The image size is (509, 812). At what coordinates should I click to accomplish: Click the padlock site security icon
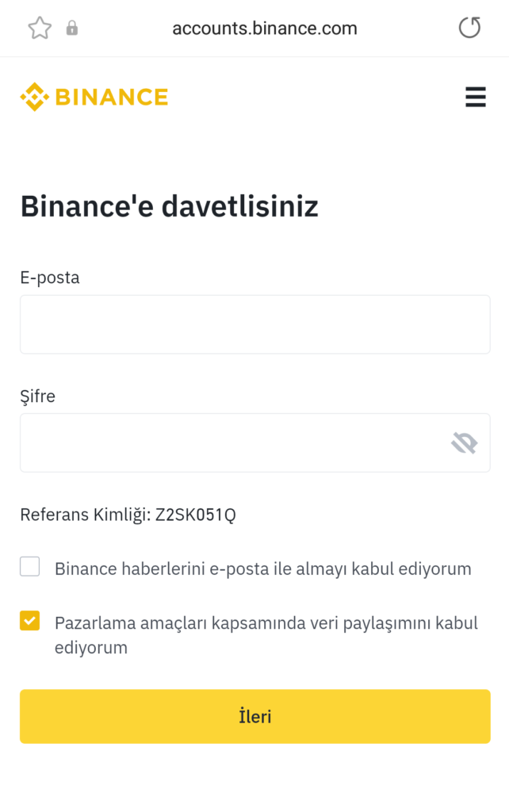pos(72,29)
